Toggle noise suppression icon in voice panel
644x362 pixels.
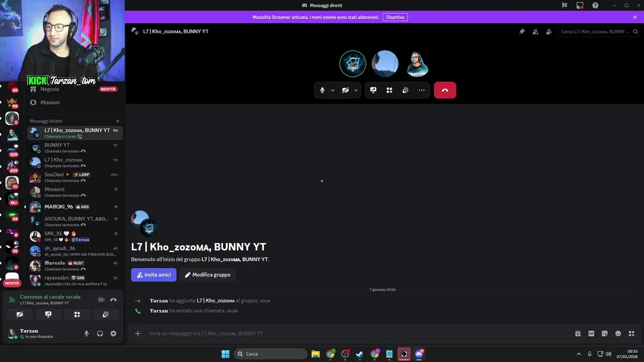(101, 300)
